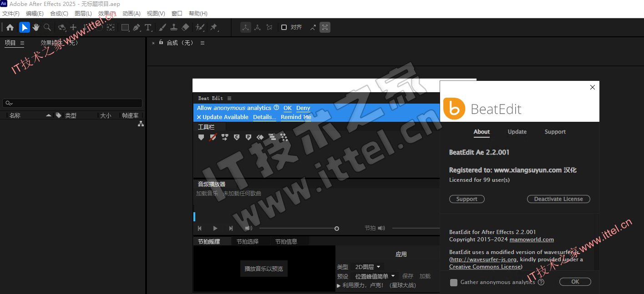644x294 pixels.
Task: Click the stacked layers icon in BeatEdit
Action: coord(272,137)
